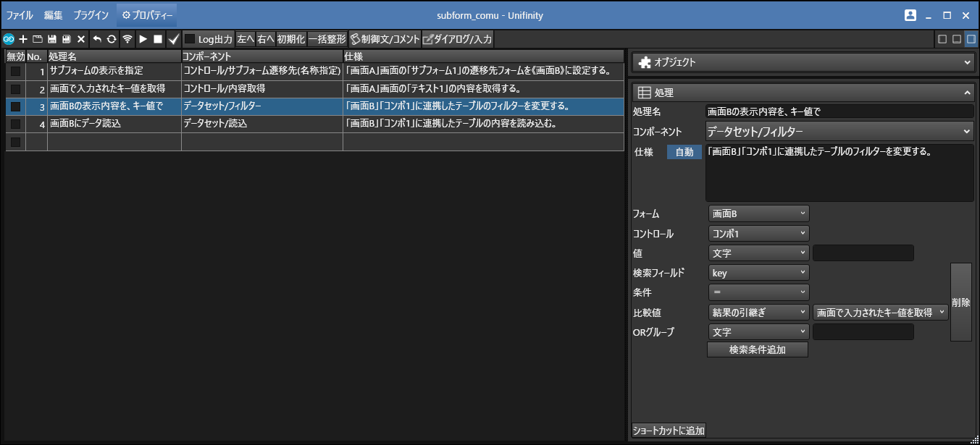This screenshot has height=445, width=980.
Task: Click the refresh icon in toolbar
Action: [x=112, y=39]
